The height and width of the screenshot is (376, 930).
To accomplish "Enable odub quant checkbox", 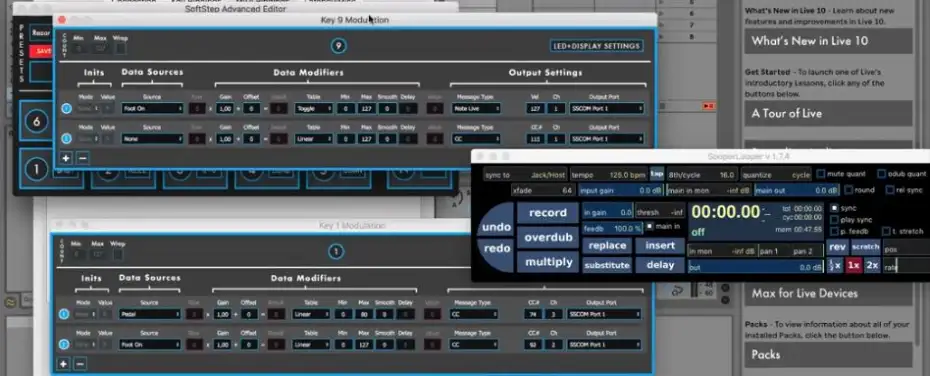I will tap(881, 174).
